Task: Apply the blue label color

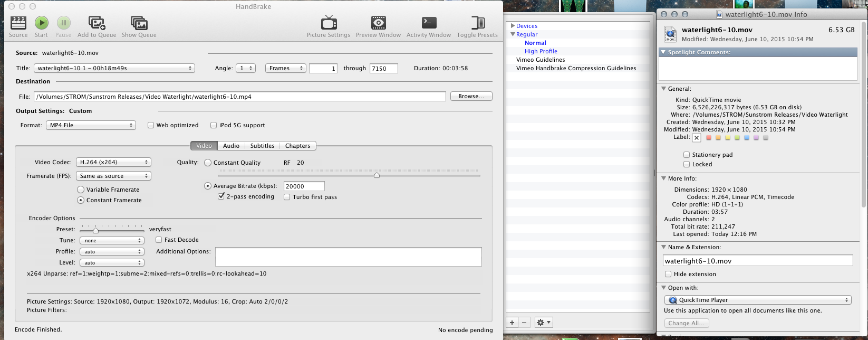Action: point(747,138)
